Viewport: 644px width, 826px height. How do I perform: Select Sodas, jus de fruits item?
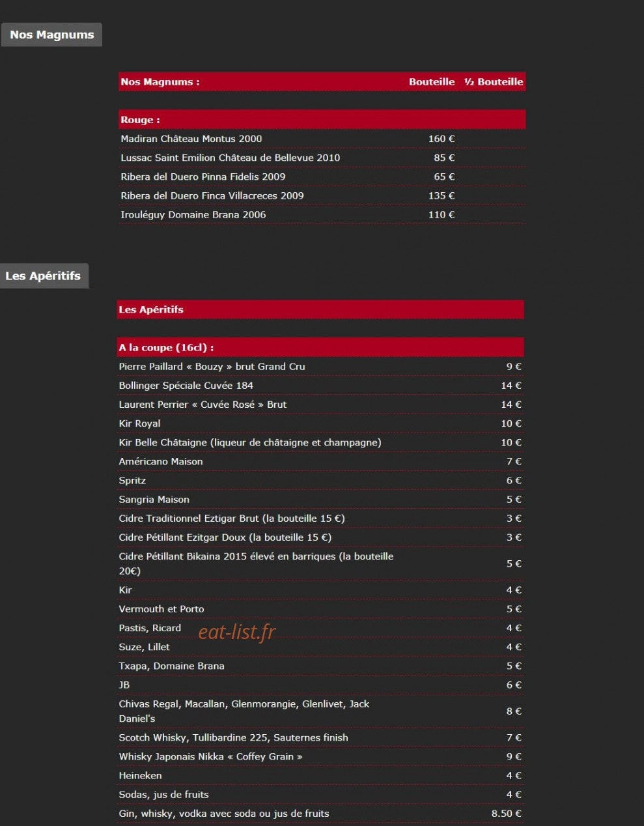point(163,794)
